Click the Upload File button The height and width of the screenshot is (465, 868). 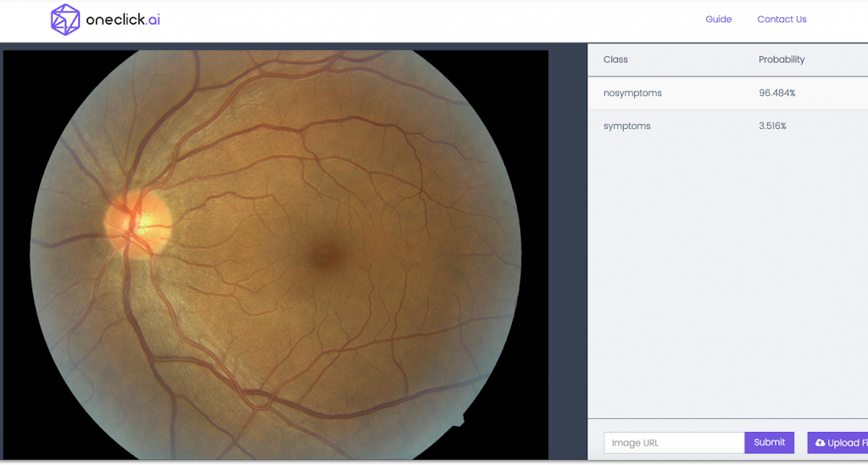(837, 443)
